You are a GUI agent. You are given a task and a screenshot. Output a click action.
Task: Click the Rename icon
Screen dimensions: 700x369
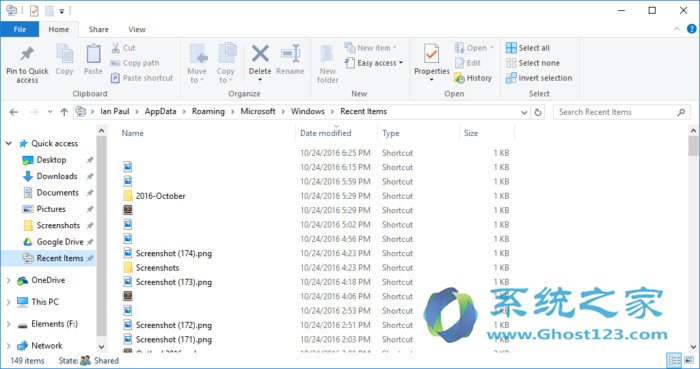point(290,54)
